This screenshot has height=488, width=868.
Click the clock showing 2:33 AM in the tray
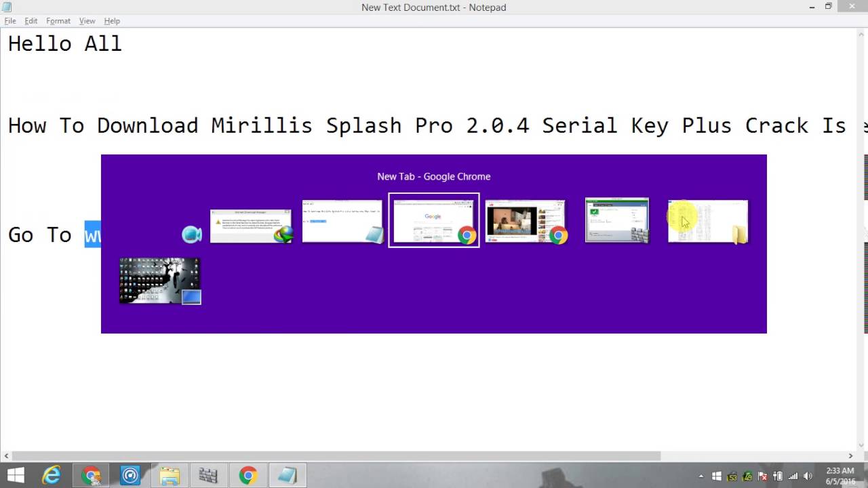(840, 470)
